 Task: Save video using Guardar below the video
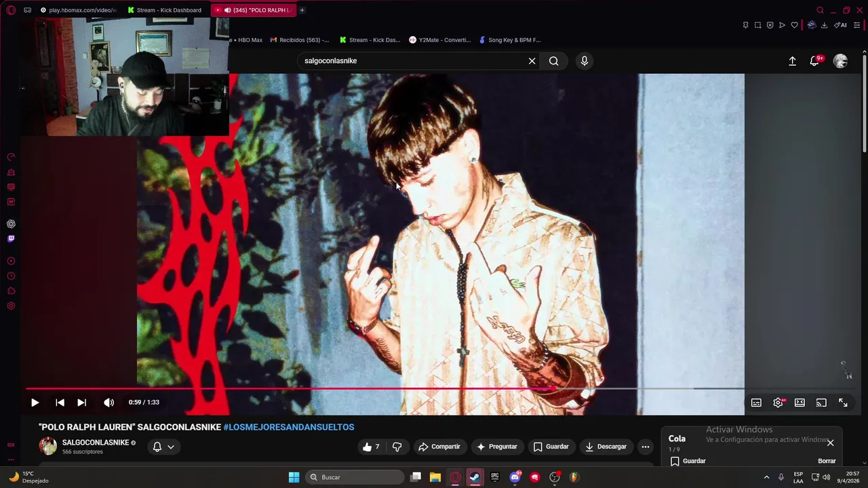point(551,447)
